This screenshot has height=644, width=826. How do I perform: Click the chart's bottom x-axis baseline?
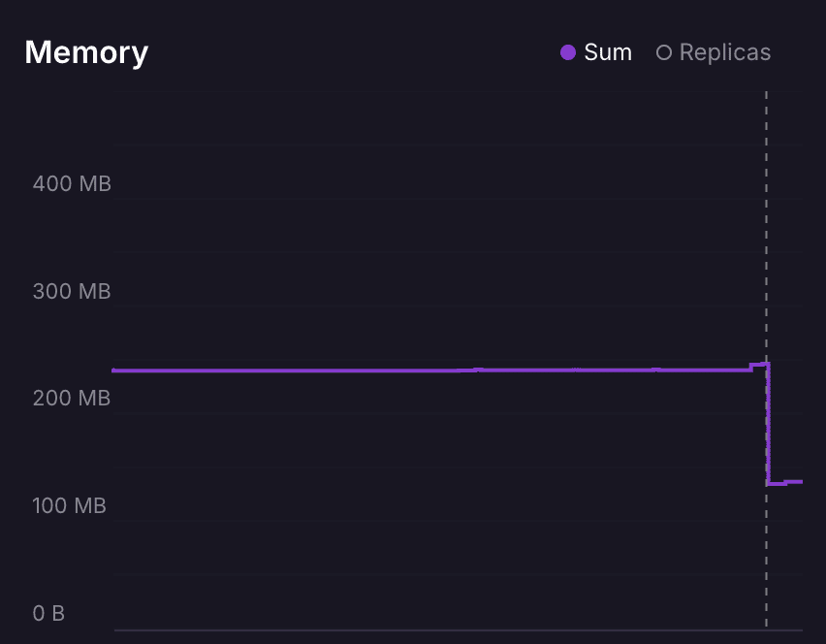[436, 629]
